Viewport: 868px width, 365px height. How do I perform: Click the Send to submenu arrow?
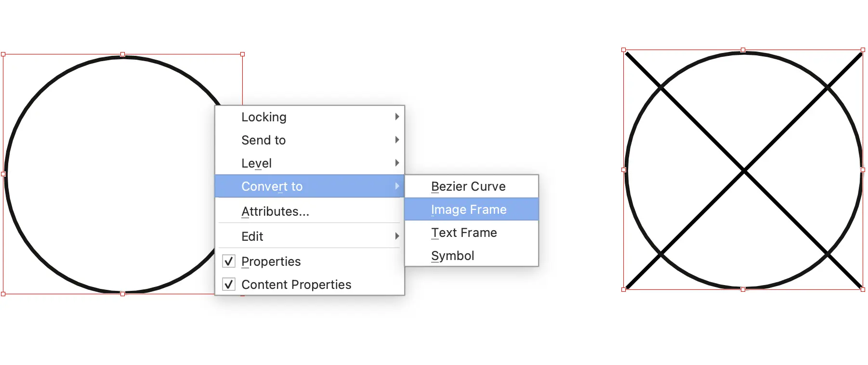[x=397, y=140]
